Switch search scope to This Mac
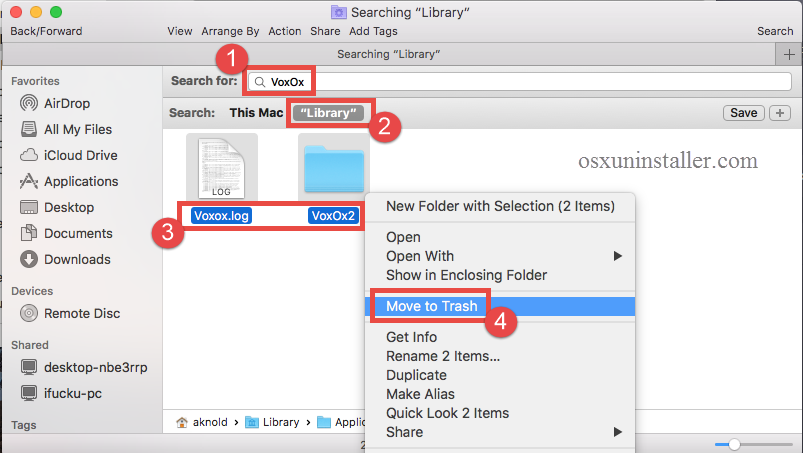This screenshot has width=803, height=453. [256, 113]
